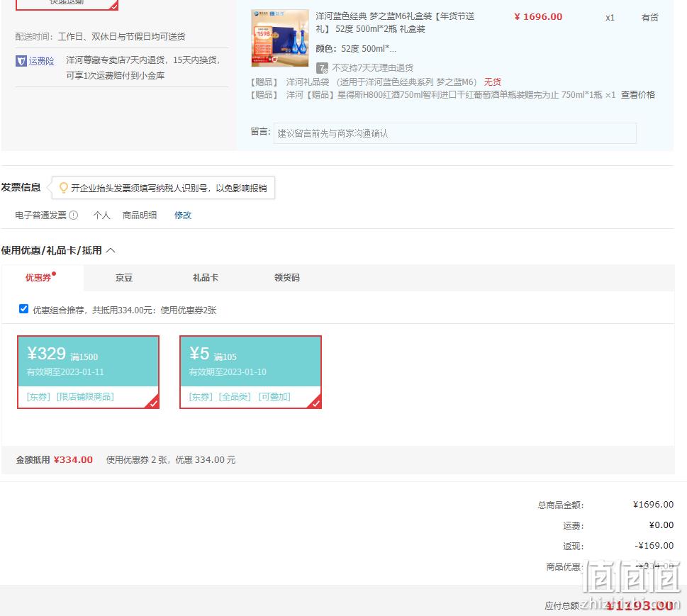Switch to the 京豆 tab

124,278
